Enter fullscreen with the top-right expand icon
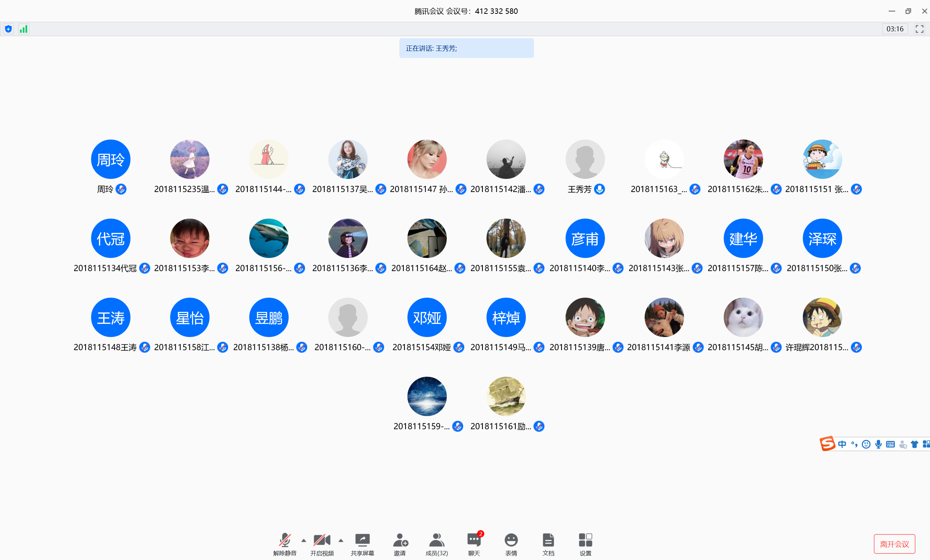The image size is (930, 560). click(919, 29)
